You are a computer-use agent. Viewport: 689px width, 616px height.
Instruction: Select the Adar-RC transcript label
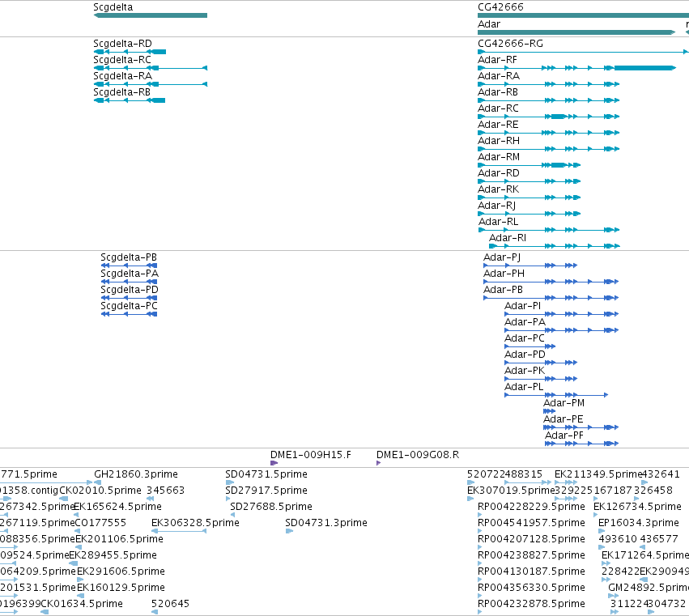[498, 108]
